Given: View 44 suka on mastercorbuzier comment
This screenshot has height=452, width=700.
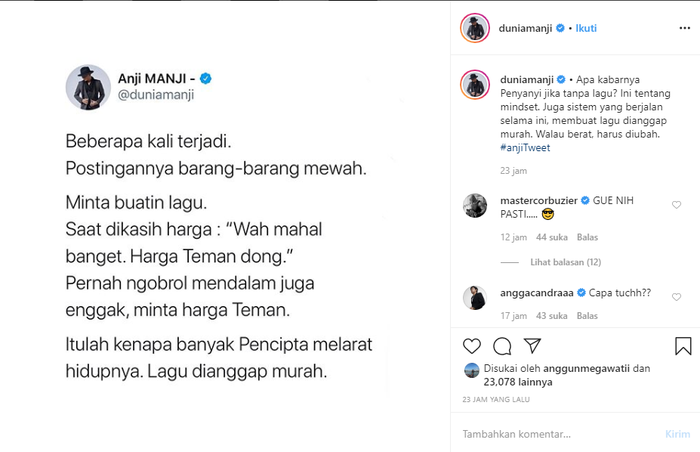Looking at the screenshot, I should (552, 237).
